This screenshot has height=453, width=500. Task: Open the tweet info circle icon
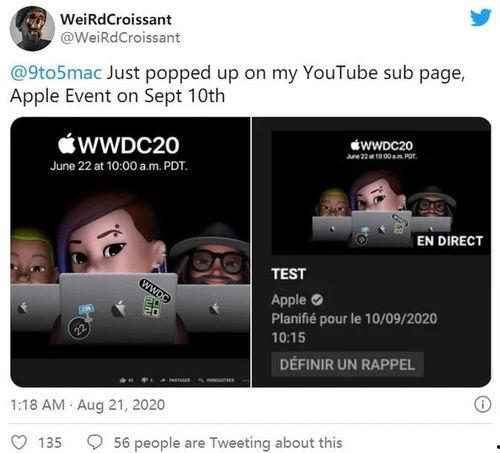pos(482,405)
